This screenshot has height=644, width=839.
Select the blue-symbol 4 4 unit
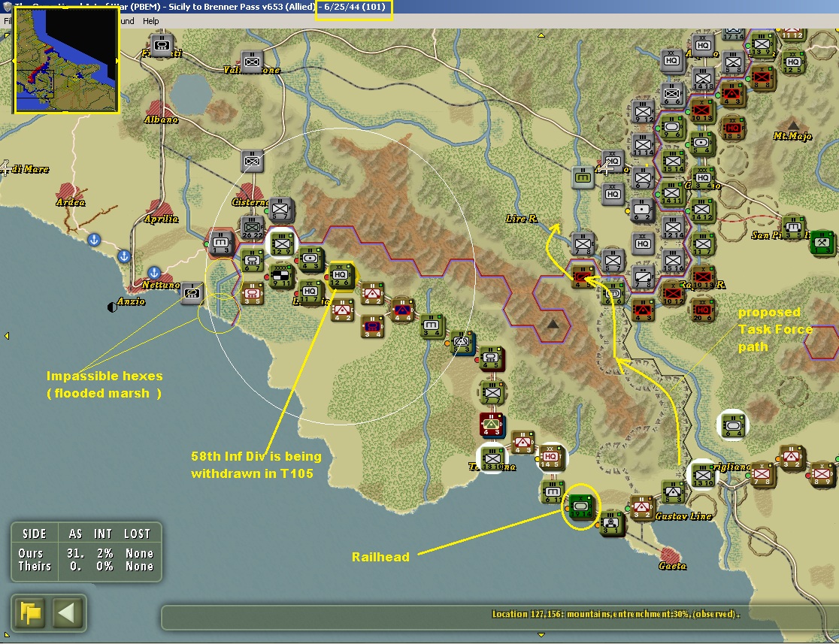tap(401, 310)
